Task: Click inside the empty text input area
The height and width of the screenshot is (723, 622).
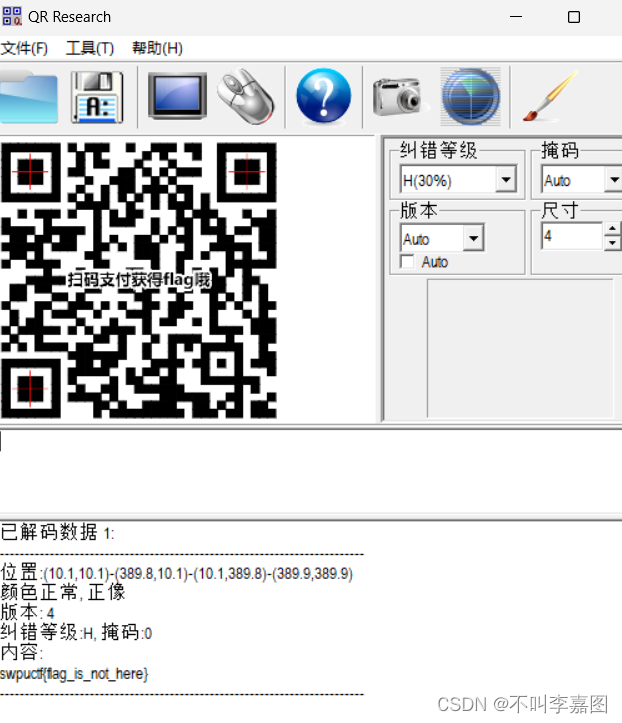Action: point(311,470)
